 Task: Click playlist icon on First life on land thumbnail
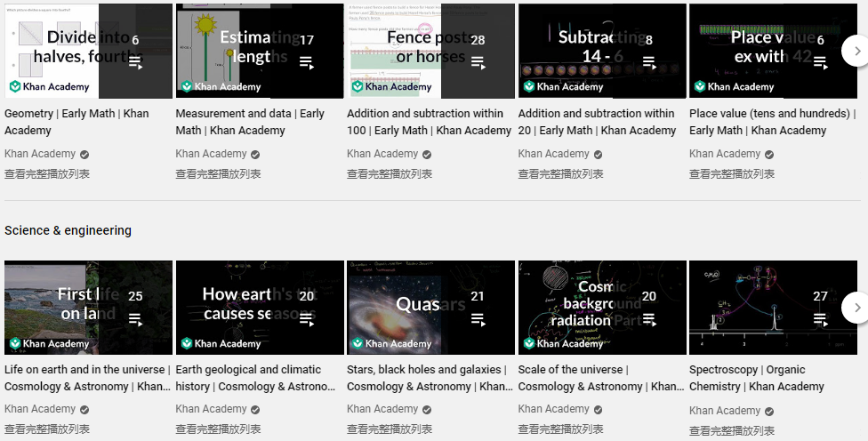coord(135,319)
